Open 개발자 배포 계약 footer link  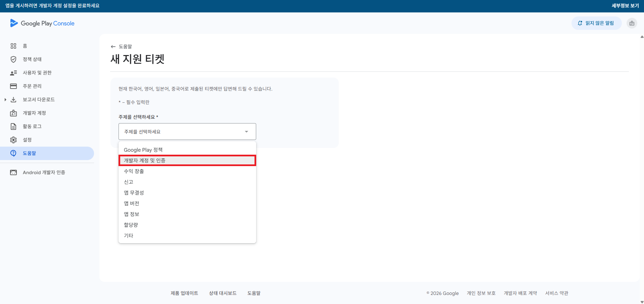click(x=520, y=293)
